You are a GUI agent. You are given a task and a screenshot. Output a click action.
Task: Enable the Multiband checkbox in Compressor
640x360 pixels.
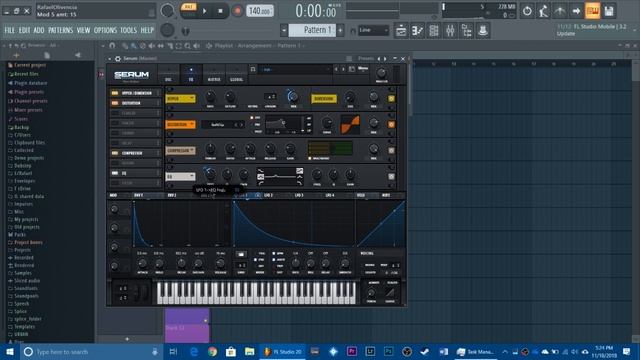click(x=310, y=158)
